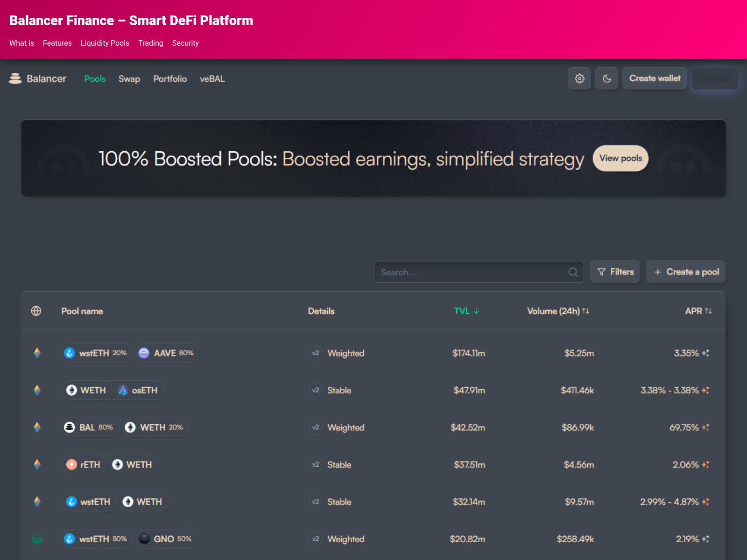
Task: Click the rETH token chip
Action: pyautogui.click(x=84, y=465)
